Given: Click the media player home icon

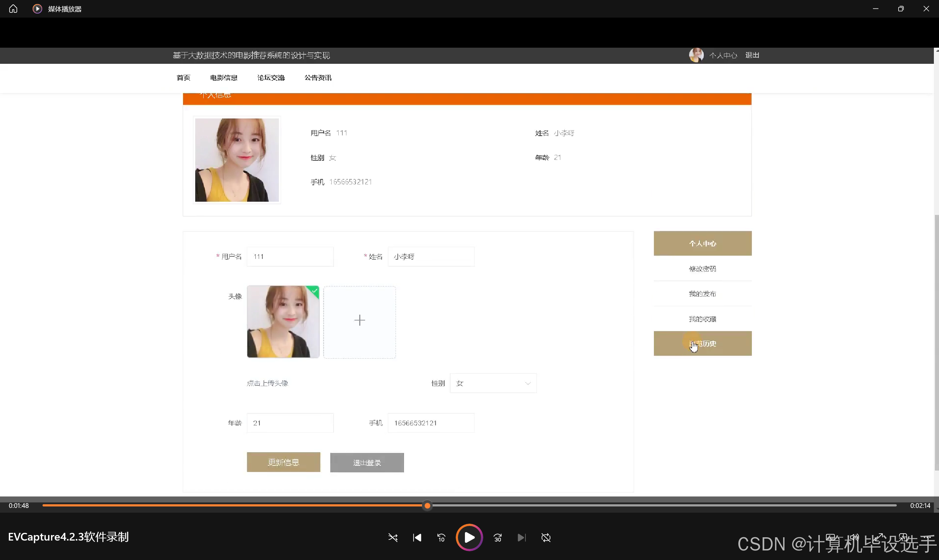Looking at the screenshot, I should (13, 9).
